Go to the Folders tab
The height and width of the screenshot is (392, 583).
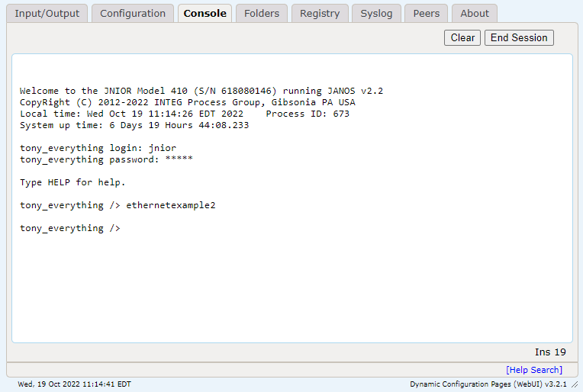pos(262,14)
